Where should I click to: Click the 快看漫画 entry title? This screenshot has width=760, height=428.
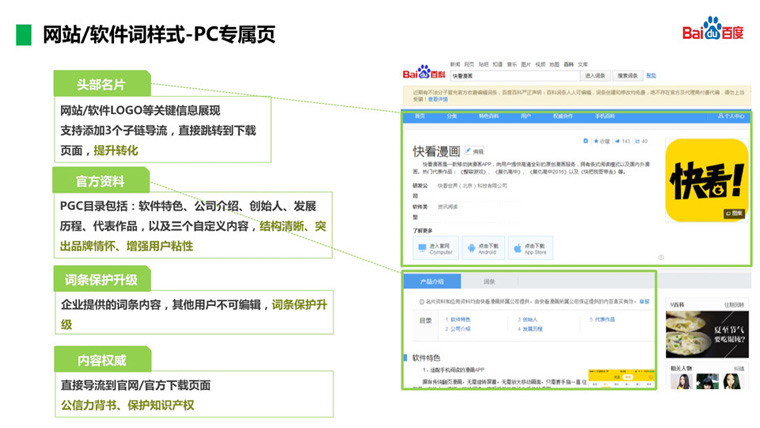[436, 151]
